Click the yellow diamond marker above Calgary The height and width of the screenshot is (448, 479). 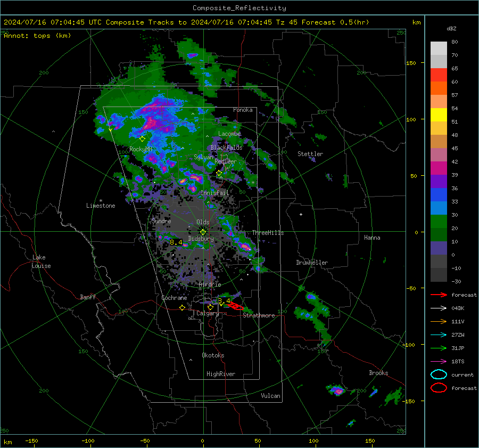tap(210, 307)
